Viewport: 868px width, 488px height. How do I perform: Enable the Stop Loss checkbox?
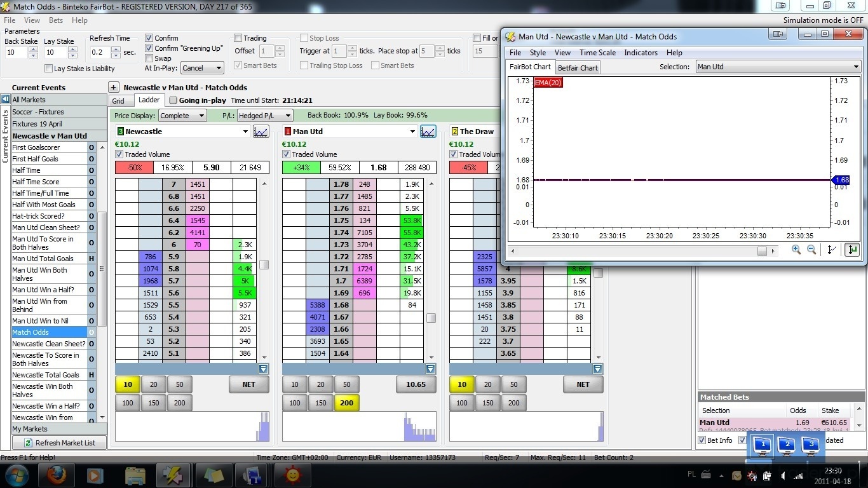[304, 38]
